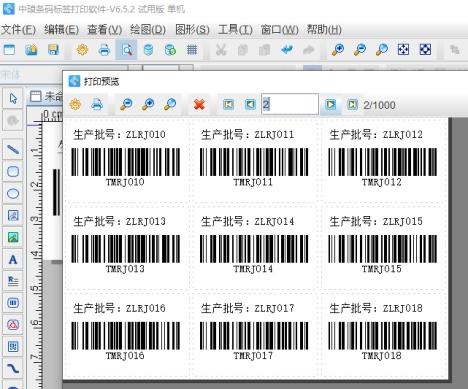
Task: Select the text A tool
Action: pyautogui.click(x=13, y=259)
